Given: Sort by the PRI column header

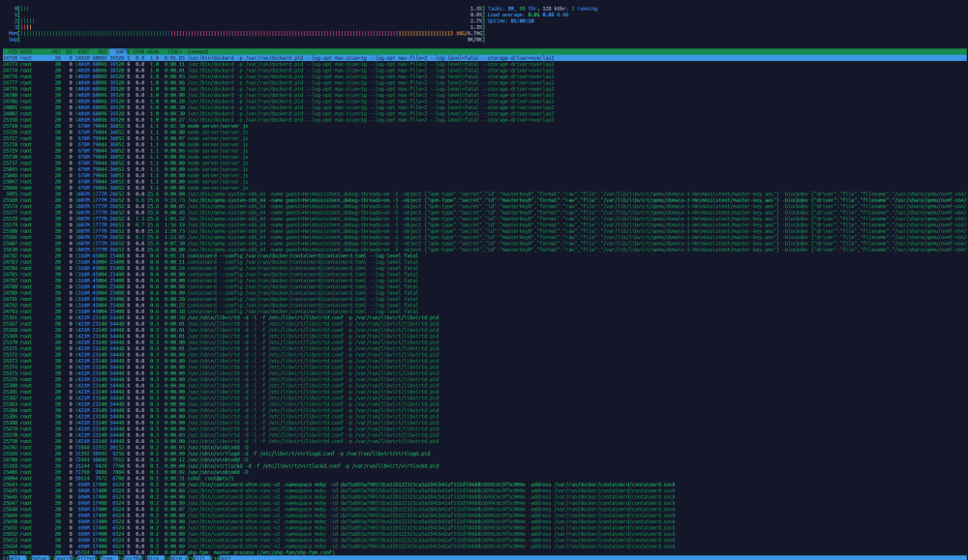Looking at the screenshot, I should (x=56, y=52).
